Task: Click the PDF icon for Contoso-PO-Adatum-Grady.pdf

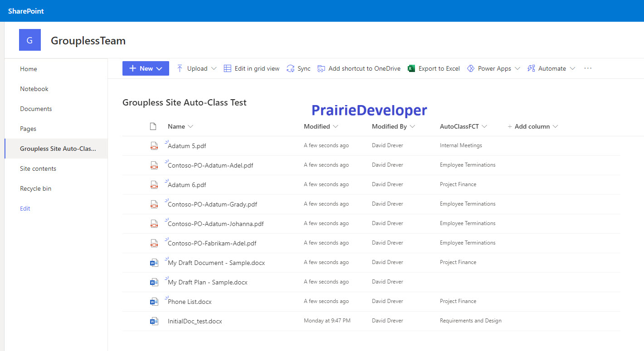Action: click(154, 204)
